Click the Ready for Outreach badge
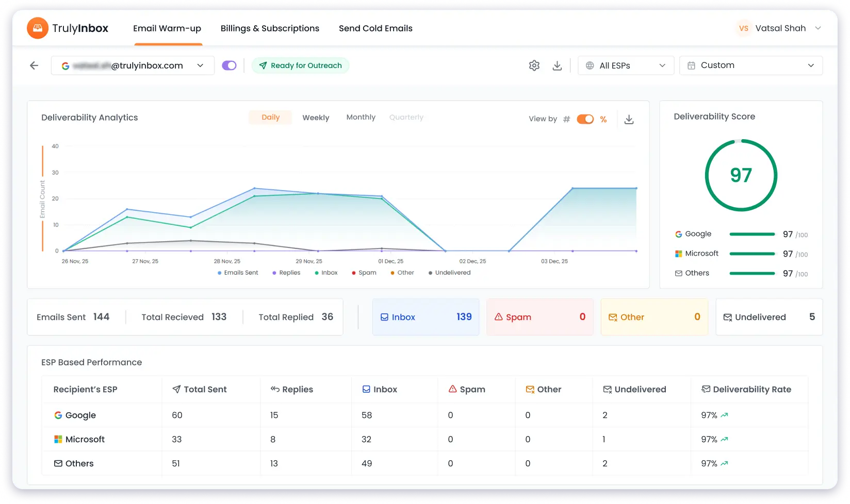 300,65
